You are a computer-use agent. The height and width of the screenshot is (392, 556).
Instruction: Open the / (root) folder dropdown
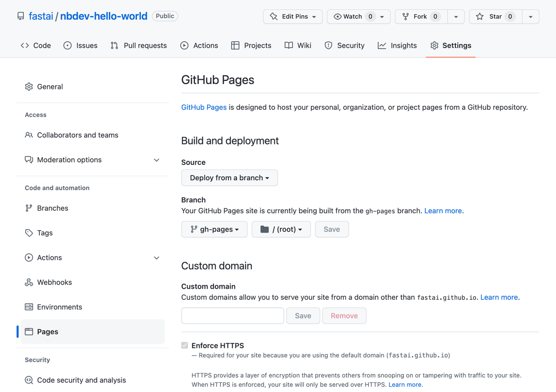click(281, 229)
